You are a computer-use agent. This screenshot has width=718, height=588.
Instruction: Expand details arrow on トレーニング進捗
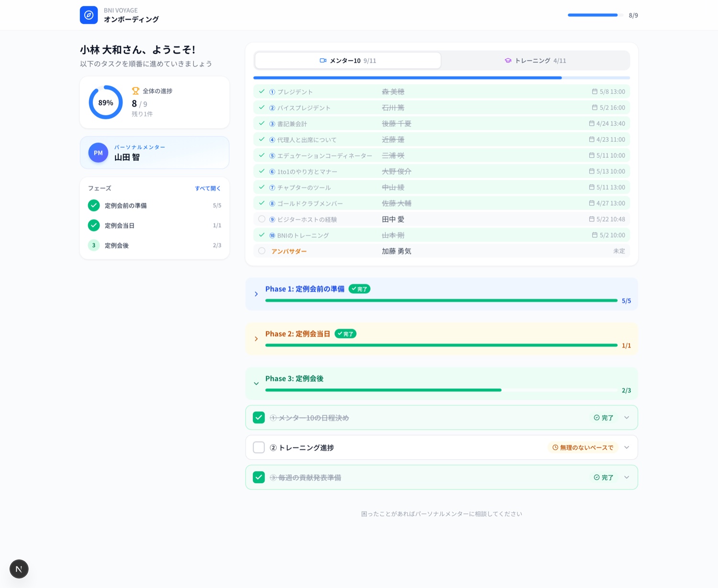pyautogui.click(x=627, y=447)
